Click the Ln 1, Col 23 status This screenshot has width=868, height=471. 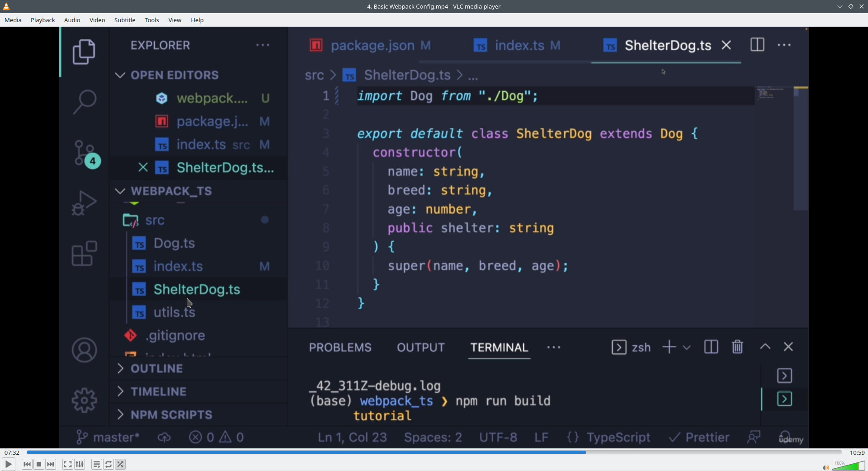(x=352, y=437)
